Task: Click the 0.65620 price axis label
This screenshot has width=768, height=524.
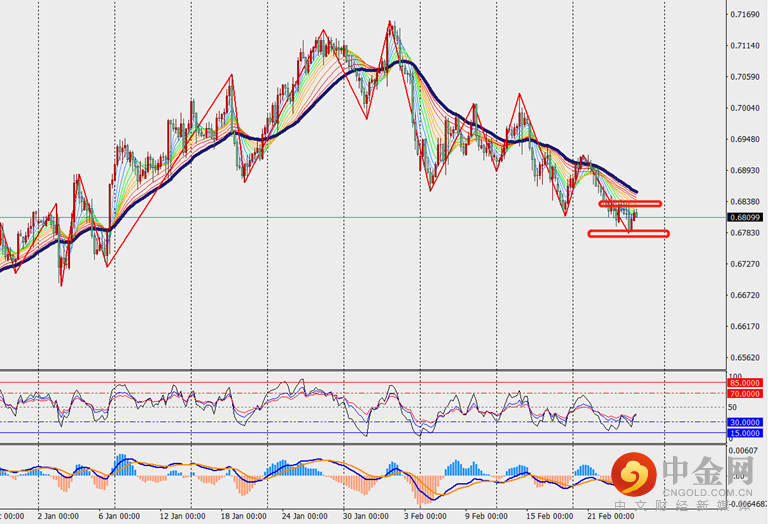Action: tap(744, 357)
